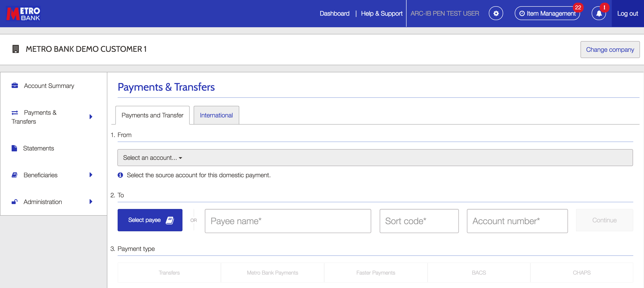Expand the Administration submenu arrow
Screen dimensions: 644x288
point(91,201)
